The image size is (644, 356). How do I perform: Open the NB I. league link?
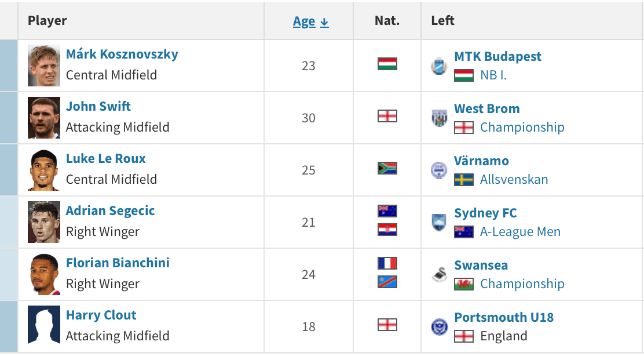tap(493, 75)
